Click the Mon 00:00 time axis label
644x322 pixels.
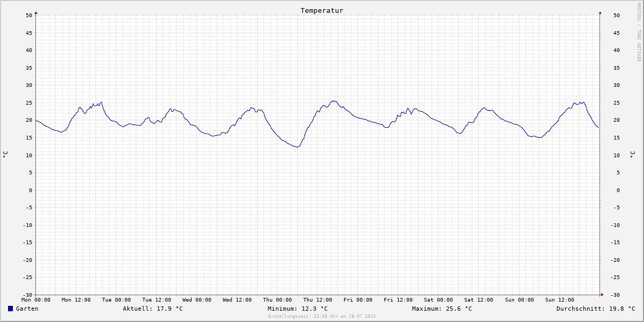pos(36,300)
